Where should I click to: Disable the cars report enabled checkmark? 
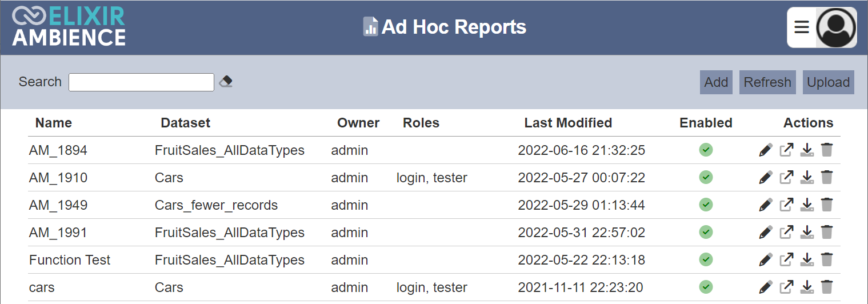coord(706,287)
